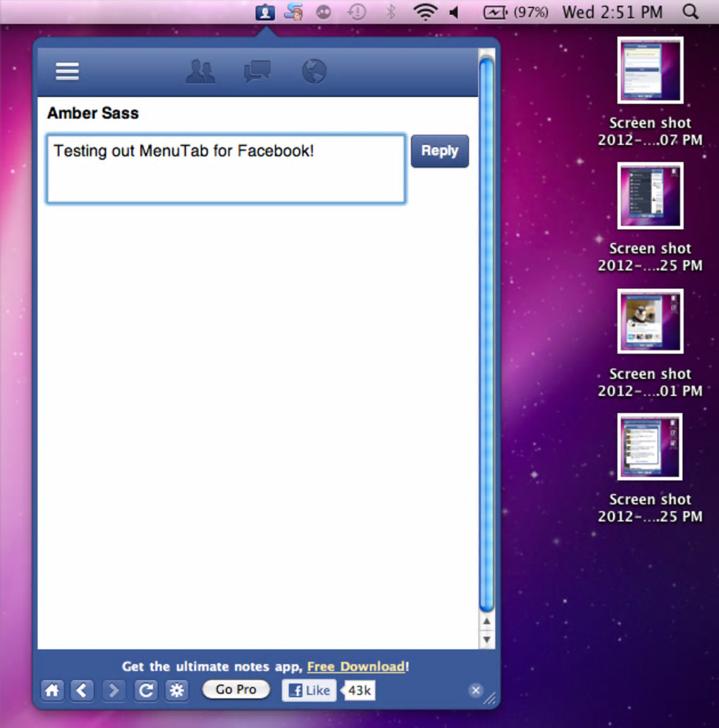The height and width of the screenshot is (728, 719).
Task: Open settings gear in bottom toolbar
Action: pyautogui.click(x=176, y=691)
